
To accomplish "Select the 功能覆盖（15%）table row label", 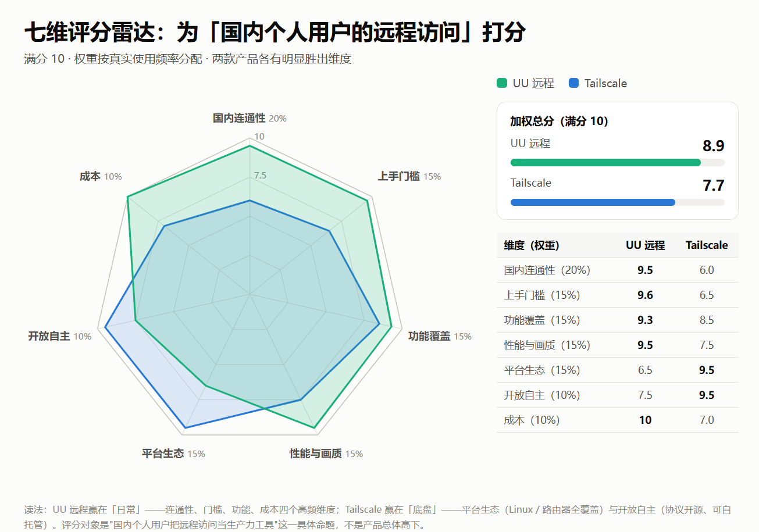I will click(x=542, y=320).
